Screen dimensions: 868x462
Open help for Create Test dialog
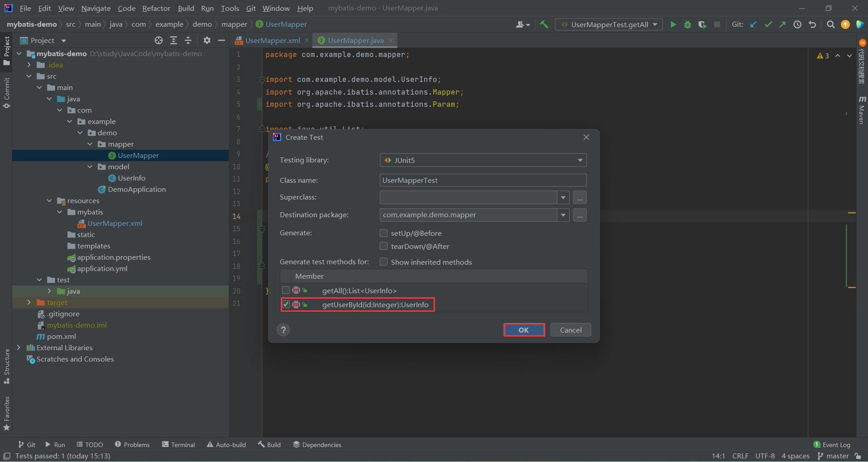pyautogui.click(x=283, y=330)
